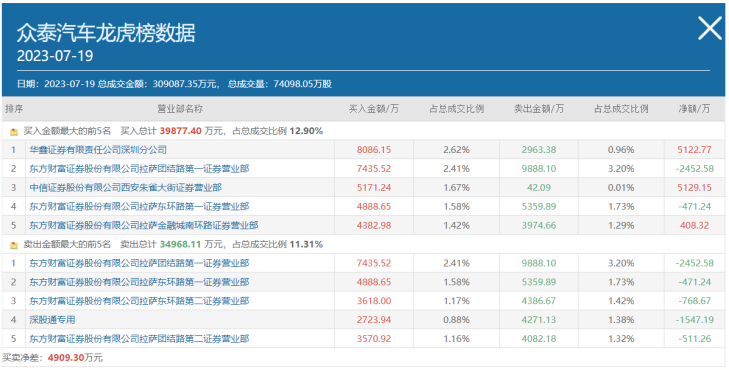Click buy amount 3570.92
This screenshot has height=370, width=729.
(x=374, y=339)
